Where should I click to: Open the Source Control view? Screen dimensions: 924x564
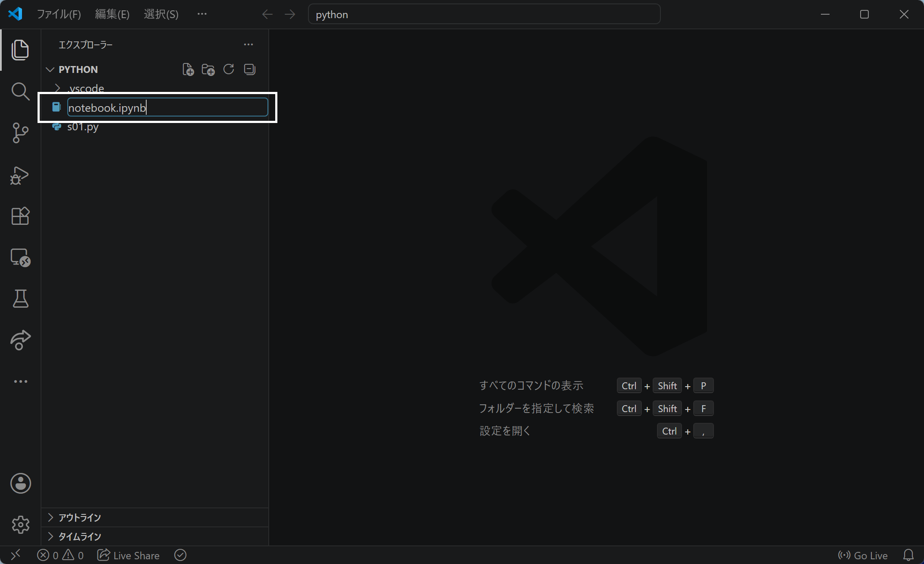click(20, 133)
